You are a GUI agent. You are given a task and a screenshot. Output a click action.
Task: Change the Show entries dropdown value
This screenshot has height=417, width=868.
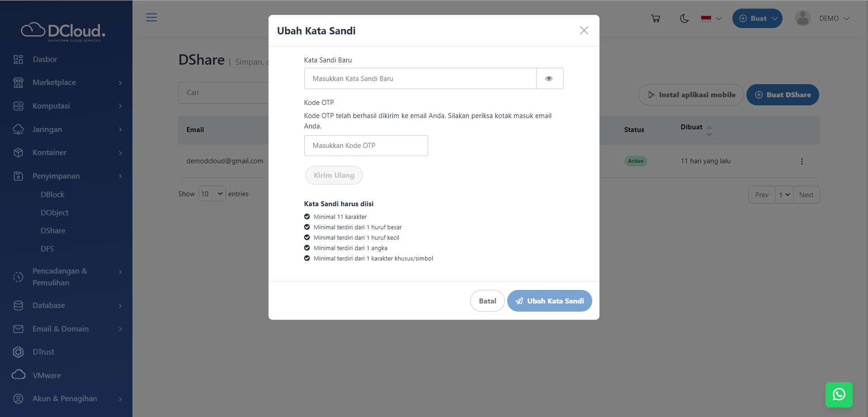[x=211, y=194]
